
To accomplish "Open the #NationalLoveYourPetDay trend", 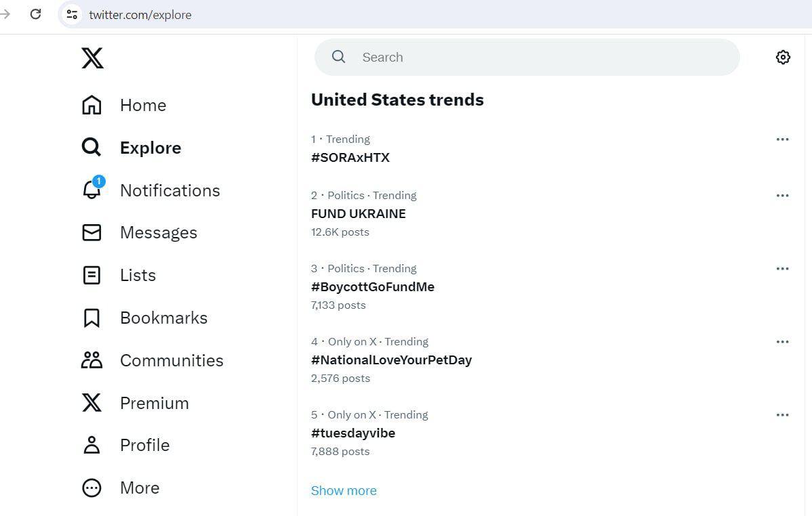I will pyautogui.click(x=392, y=360).
